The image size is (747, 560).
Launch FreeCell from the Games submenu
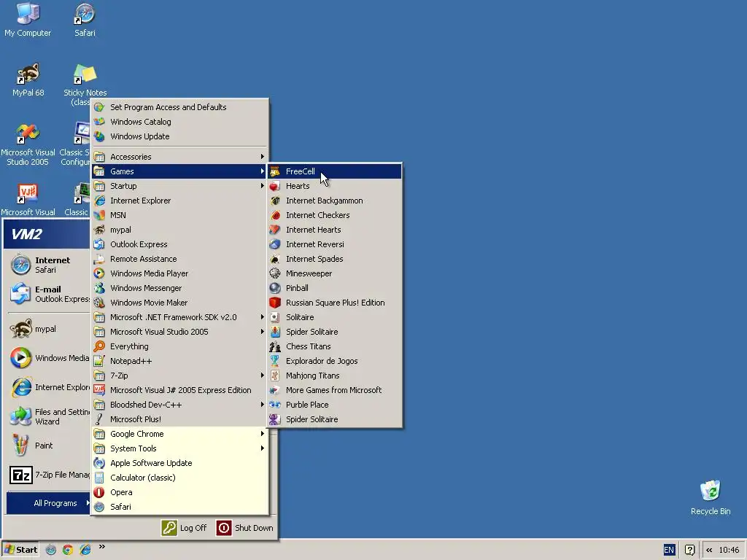(335, 171)
